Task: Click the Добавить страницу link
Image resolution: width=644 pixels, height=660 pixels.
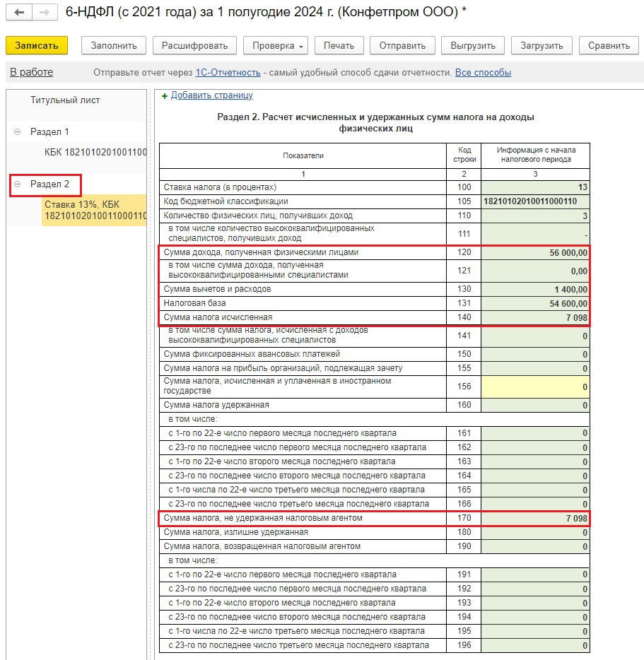Action: [212, 95]
